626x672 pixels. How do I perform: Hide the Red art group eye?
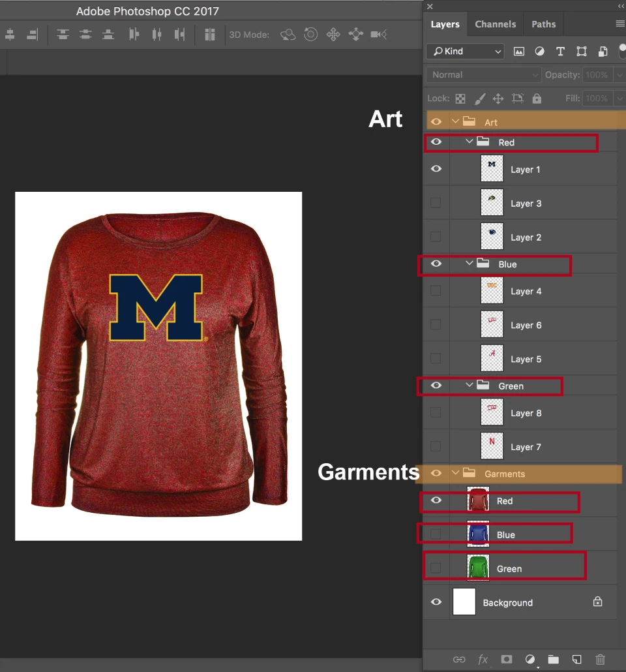(436, 142)
